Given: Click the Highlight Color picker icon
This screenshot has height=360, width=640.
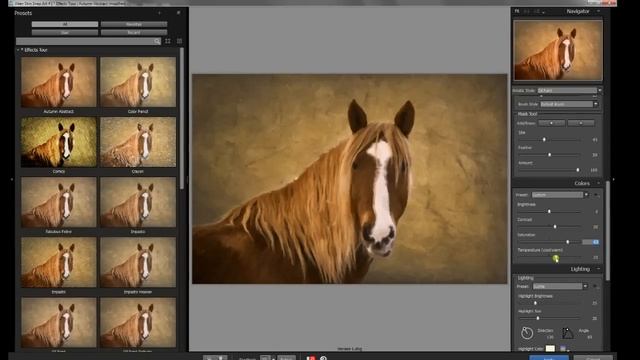Looking at the screenshot, I should click(x=563, y=349).
